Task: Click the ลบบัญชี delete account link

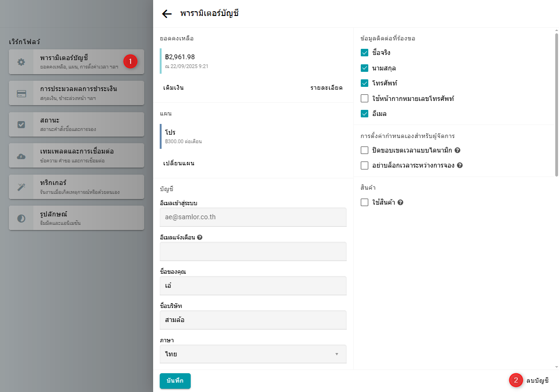Action: click(x=537, y=381)
